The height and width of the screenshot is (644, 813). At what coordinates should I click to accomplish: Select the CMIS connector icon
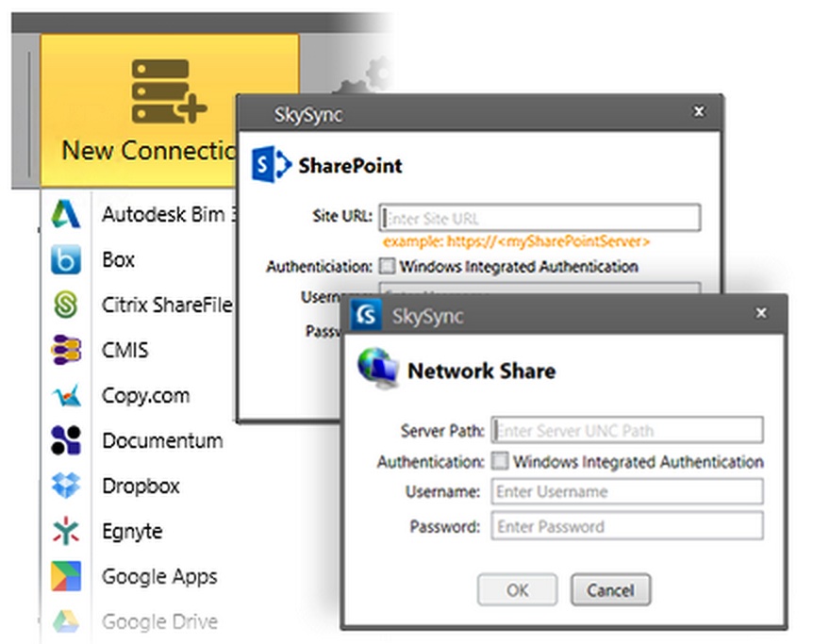click(x=66, y=350)
